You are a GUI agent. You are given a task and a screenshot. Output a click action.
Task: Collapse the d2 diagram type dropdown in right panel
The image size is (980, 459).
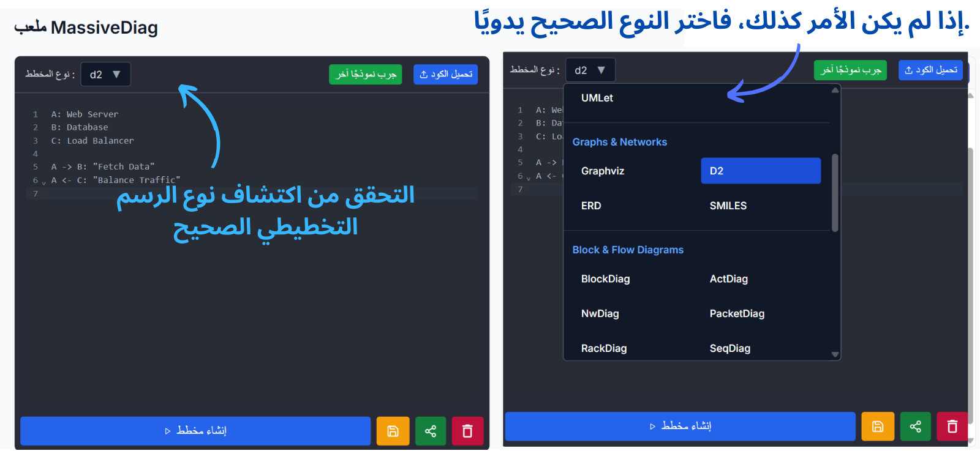pos(590,70)
